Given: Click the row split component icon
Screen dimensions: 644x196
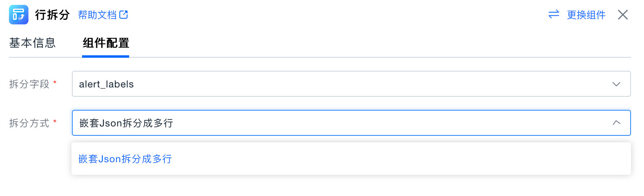Looking at the screenshot, I should pyautogui.click(x=19, y=15).
